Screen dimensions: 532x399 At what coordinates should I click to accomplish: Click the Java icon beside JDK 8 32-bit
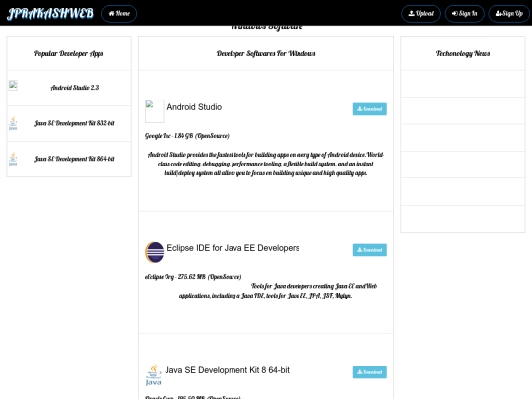13,123
